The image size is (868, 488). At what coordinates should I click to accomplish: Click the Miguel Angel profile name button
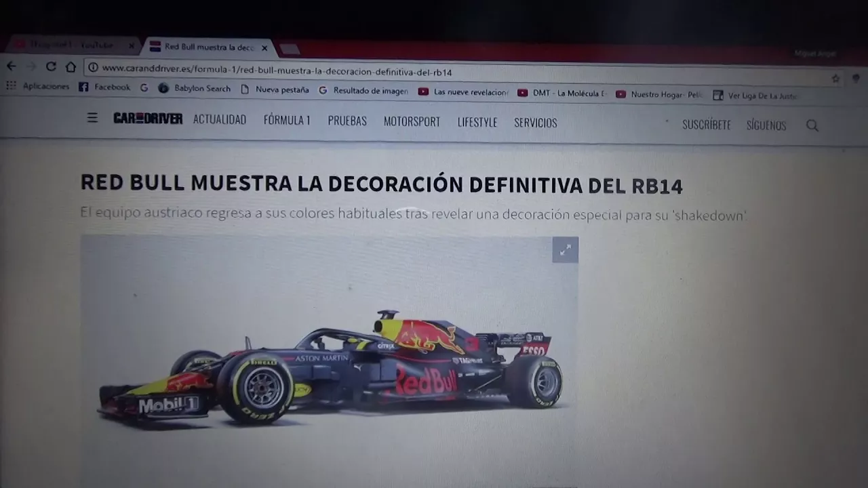point(815,54)
